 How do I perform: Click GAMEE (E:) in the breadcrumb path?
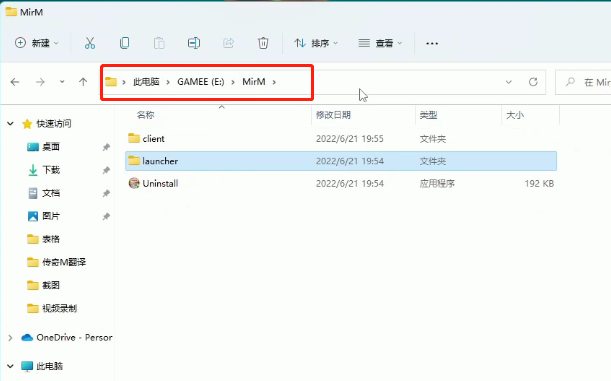201,82
